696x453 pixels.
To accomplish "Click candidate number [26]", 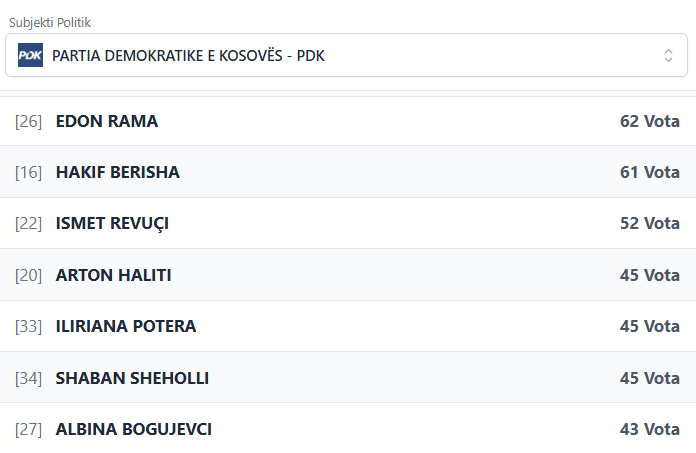I will 29,121.
